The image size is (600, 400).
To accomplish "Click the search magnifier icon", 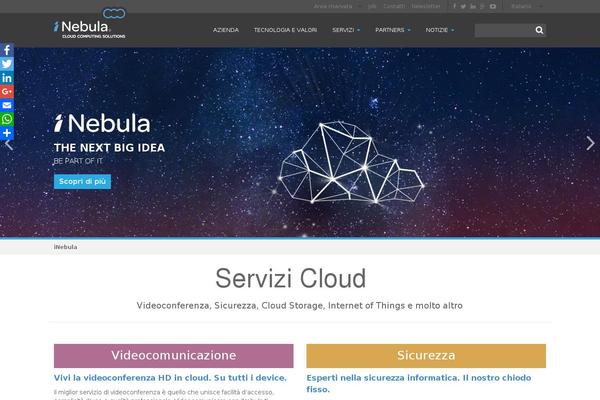I will (539, 30).
